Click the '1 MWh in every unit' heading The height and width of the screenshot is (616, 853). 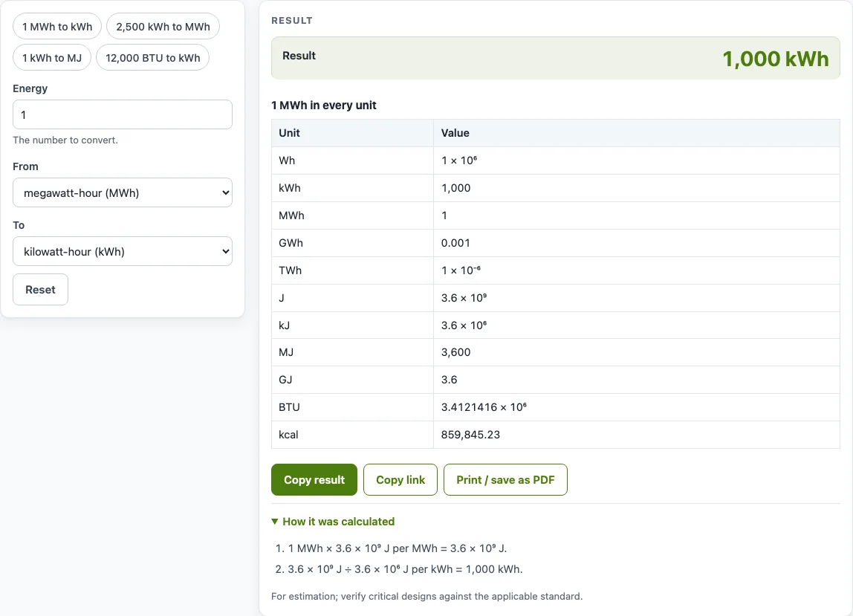(x=324, y=106)
